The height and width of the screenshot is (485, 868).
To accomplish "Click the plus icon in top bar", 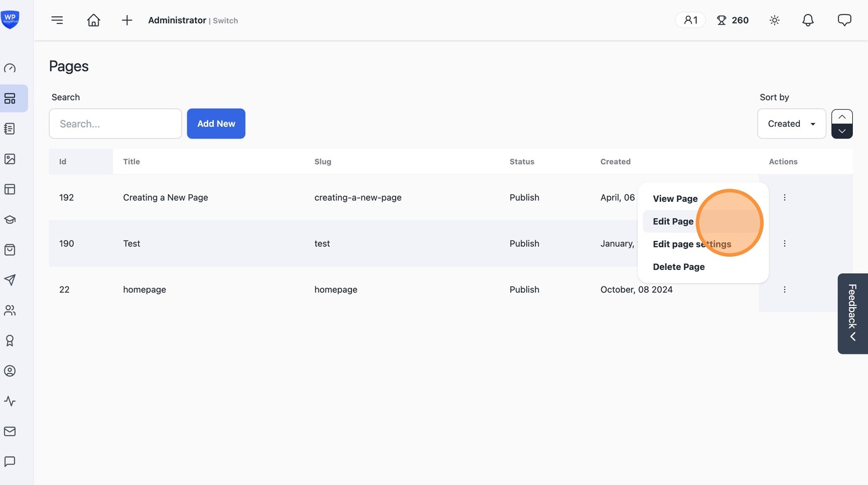I will pos(127,20).
